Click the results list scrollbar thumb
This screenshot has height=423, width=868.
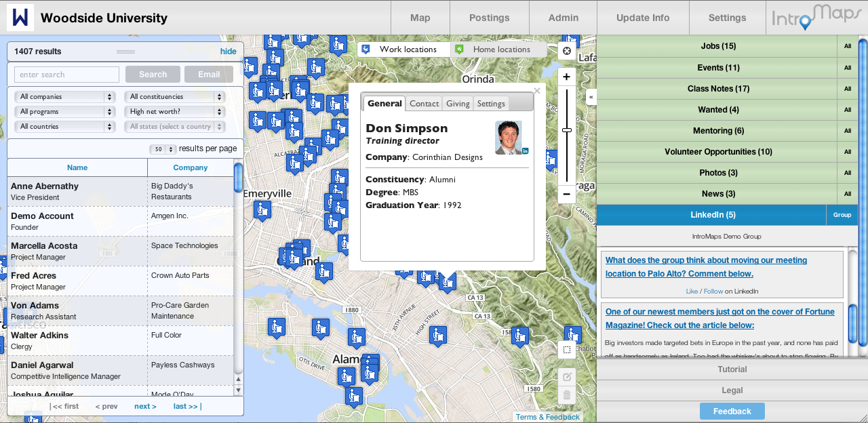coord(238,178)
